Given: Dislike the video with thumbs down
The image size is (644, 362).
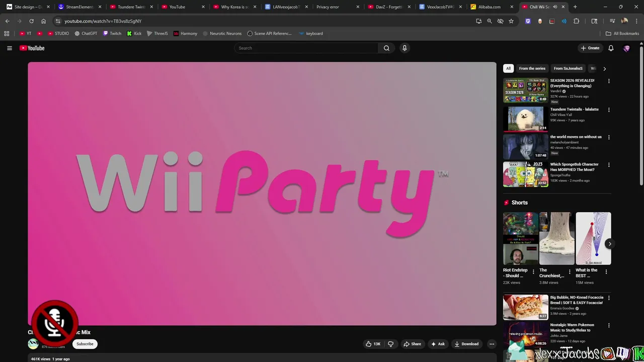Looking at the screenshot, I should click(390, 344).
